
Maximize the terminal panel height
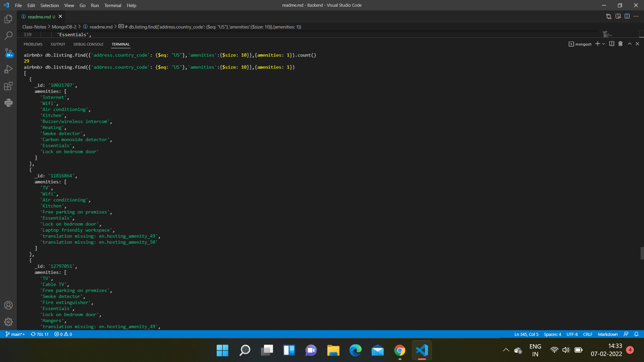(630, 44)
